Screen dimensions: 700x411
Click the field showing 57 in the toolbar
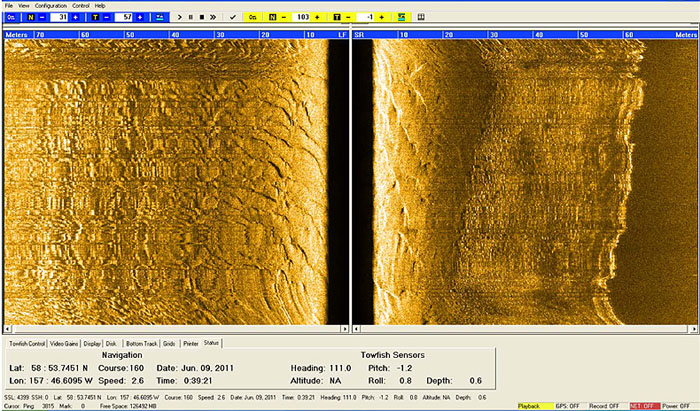[x=124, y=17]
